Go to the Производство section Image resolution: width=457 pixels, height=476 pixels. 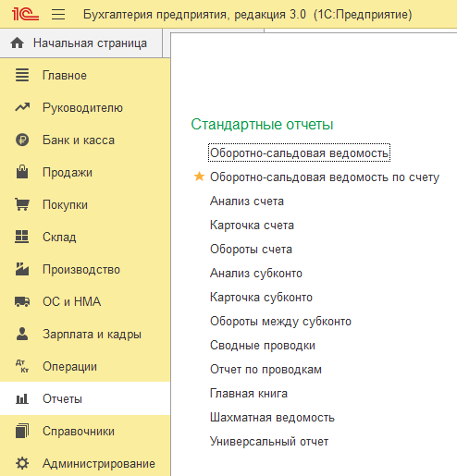pos(85,269)
